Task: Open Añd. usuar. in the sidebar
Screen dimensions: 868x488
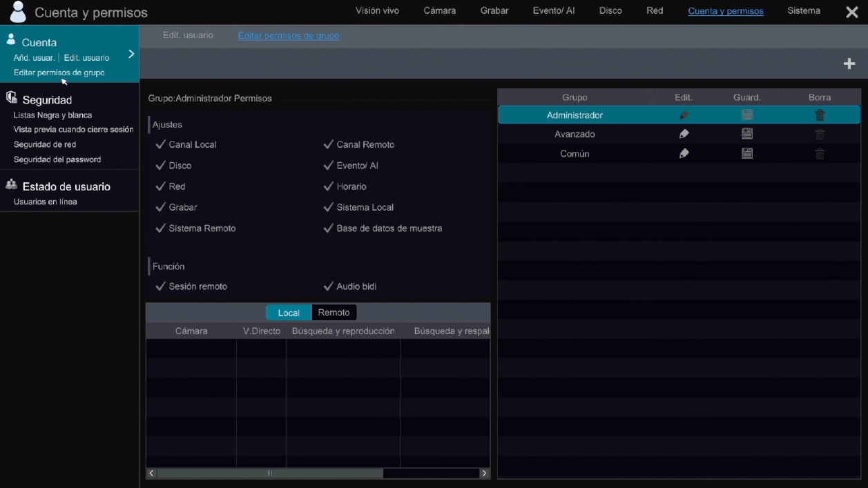Action: point(34,58)
